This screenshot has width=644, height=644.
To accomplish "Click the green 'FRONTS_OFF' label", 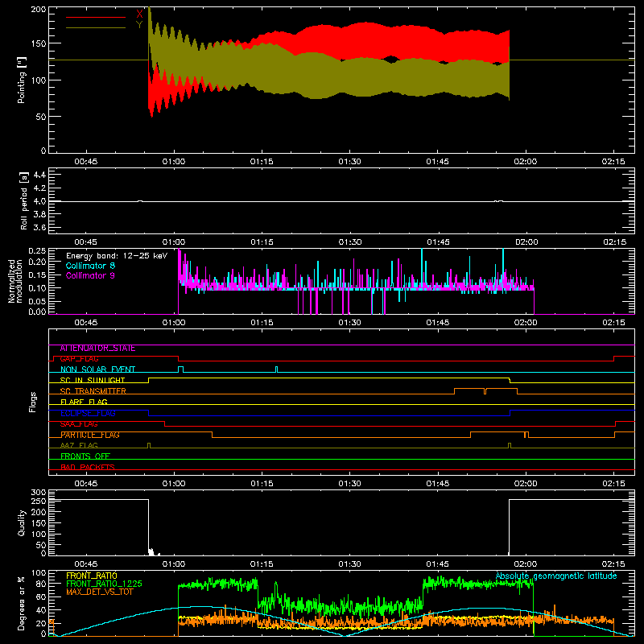I will click(85, 456).
